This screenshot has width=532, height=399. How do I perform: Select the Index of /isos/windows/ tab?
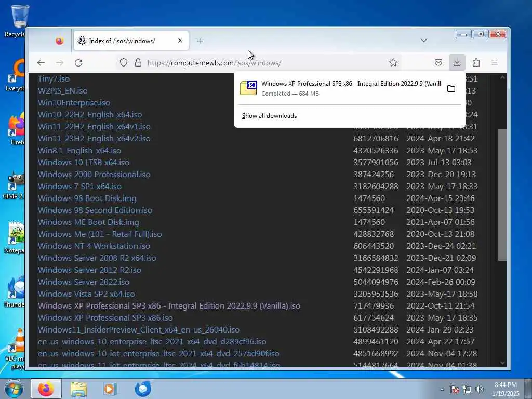click(131, 41)
